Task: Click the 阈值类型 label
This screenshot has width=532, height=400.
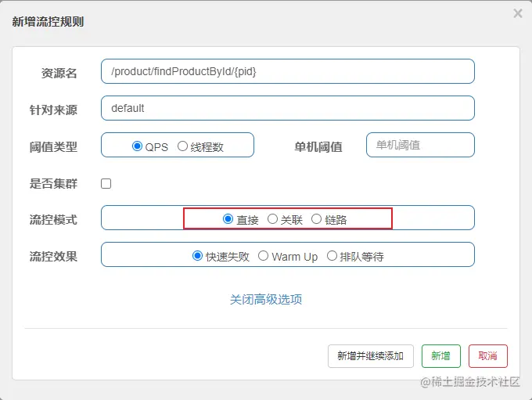Action: pos(53,146)
